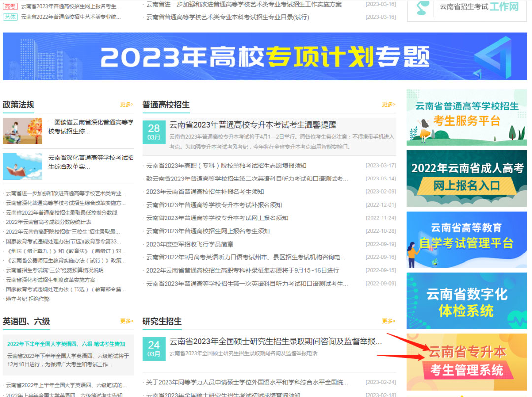Click 云南省数字化体检系统 banner
This screenshot has width=532, height=397.
[466, 301]
